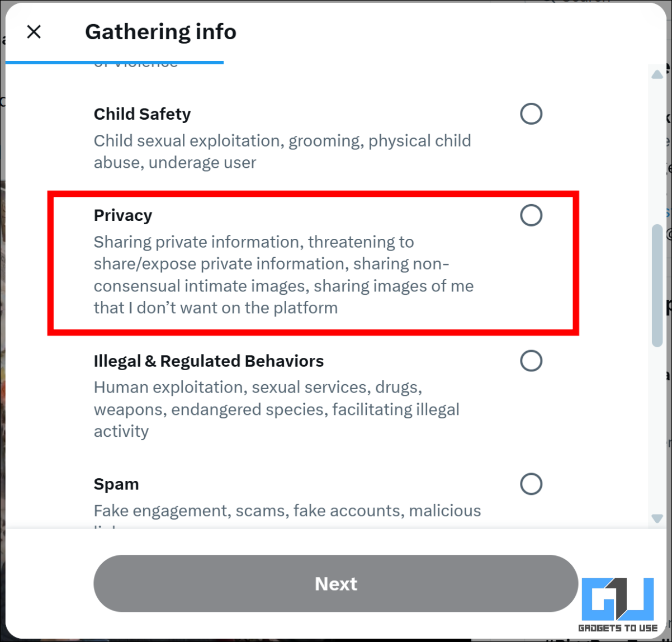Image resolution: width=672 pixels, height=642 pixels.
Task: Click the scrollbar down arrow
Action: (657, 519)
